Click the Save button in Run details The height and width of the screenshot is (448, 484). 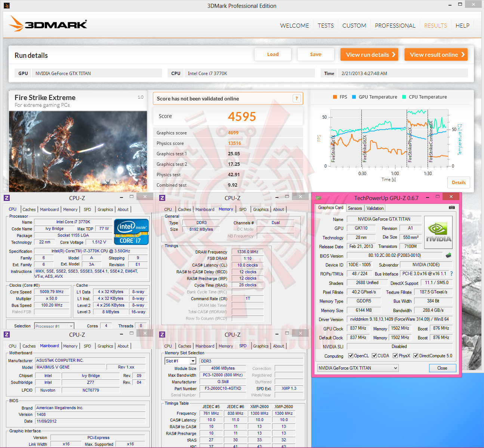[x=316, y=55]
